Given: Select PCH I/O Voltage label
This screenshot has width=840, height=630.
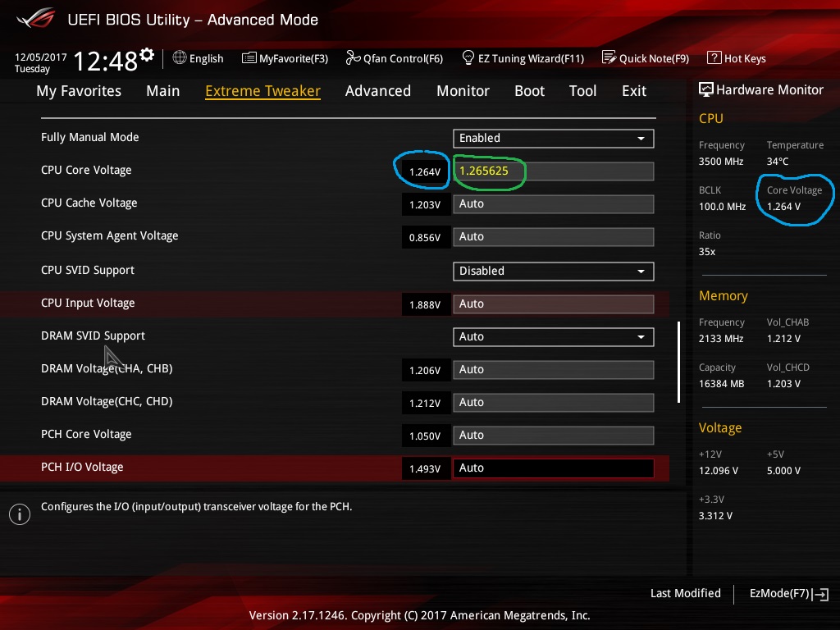Looking at the screenshot, I should [x=82, y=467].
